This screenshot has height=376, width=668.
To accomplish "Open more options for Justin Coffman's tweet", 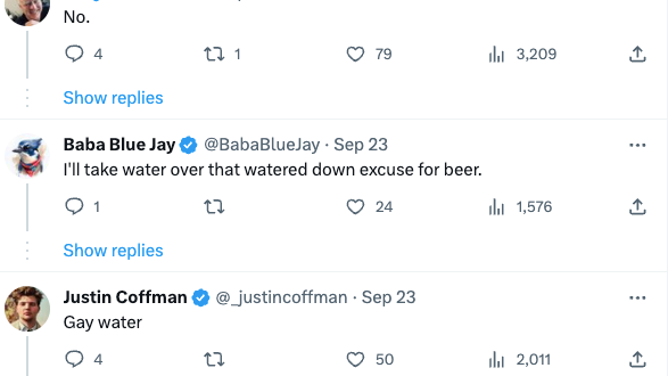I will tap(637, 298).
